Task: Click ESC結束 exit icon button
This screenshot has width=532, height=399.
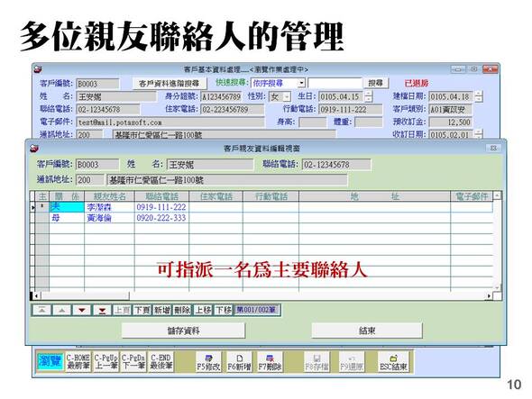Action: point(393,362)
